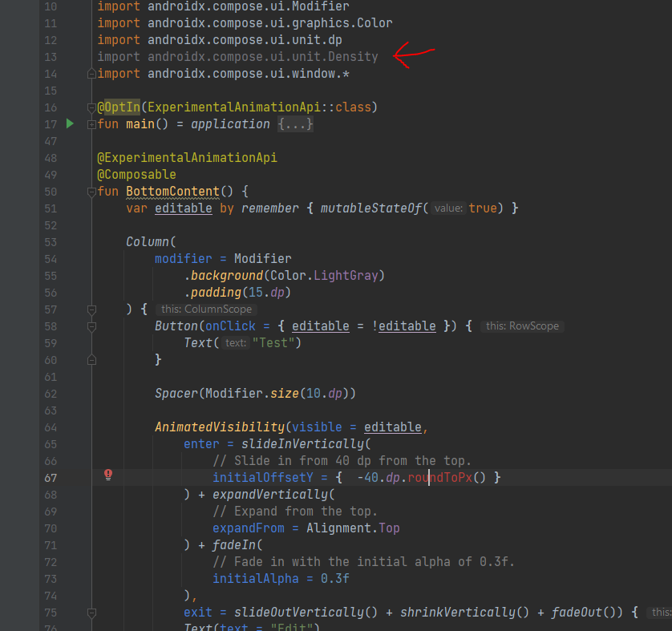The image size is (672, 631).
Task: Click the LightGray color constant
Action: pyautogui.click(x=346, y=276)
